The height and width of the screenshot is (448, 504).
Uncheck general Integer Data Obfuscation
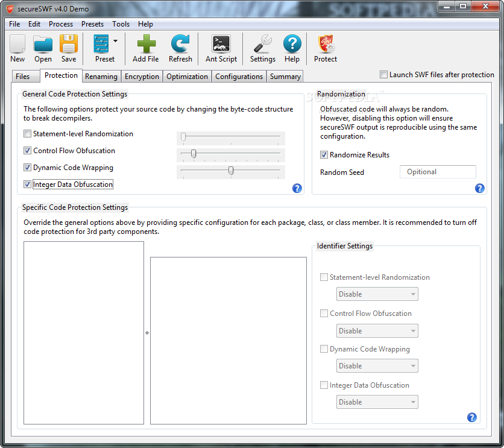point(27,184)
